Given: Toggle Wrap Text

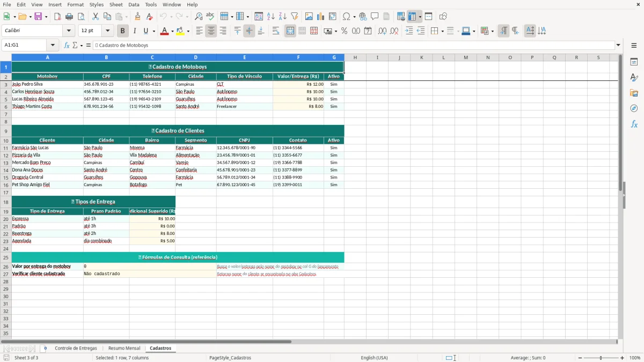Looking at the screenshot, I should pos(275,31).
